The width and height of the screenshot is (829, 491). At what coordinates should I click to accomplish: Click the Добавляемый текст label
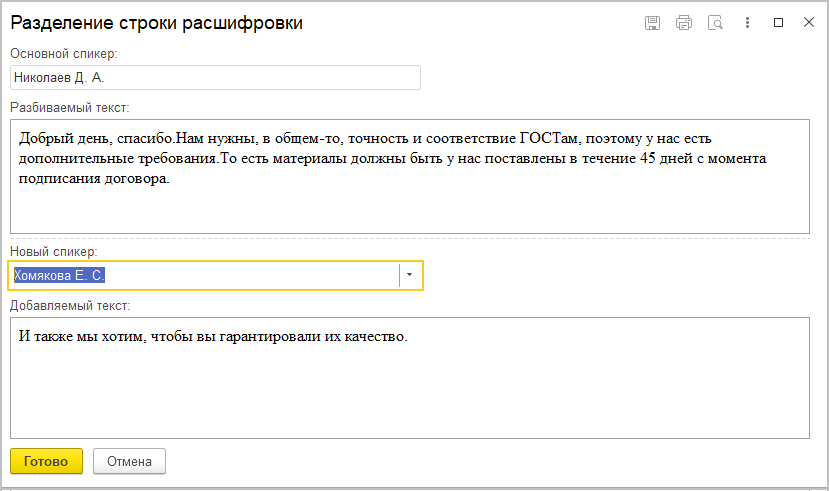pos(70,305)
